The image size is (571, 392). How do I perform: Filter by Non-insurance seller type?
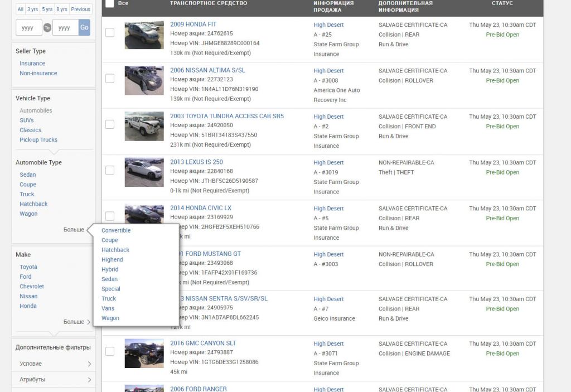click(38, 73)
